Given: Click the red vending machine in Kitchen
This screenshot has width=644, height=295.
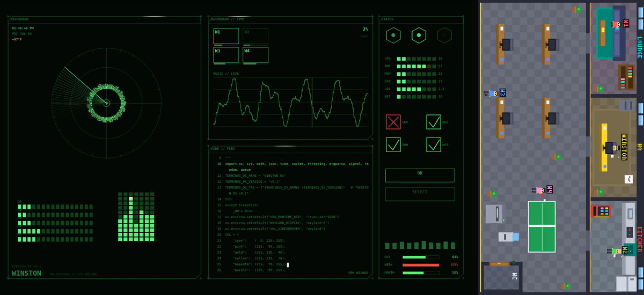Looking at the screenshot, I should click(x=601, y=211).
